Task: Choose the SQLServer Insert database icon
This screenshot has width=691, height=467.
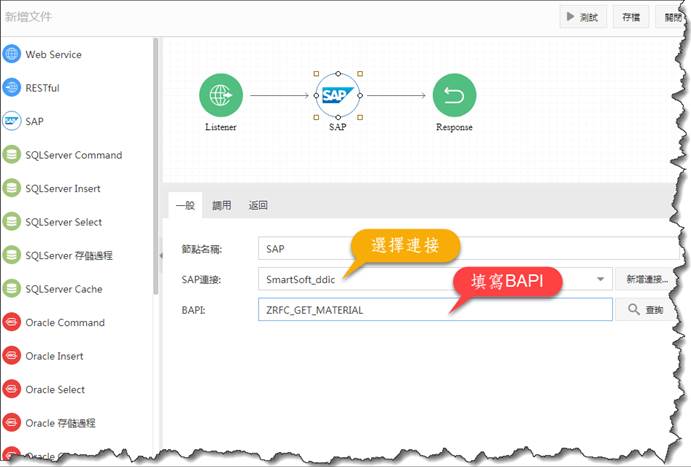Action: (x=11, y=188)
